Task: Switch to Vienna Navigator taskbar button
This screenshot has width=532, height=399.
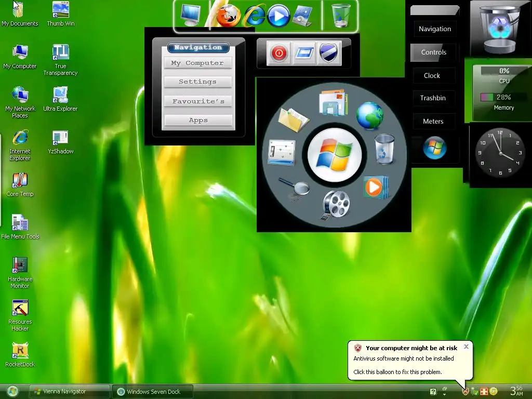Action: click(x=69, y=392)
